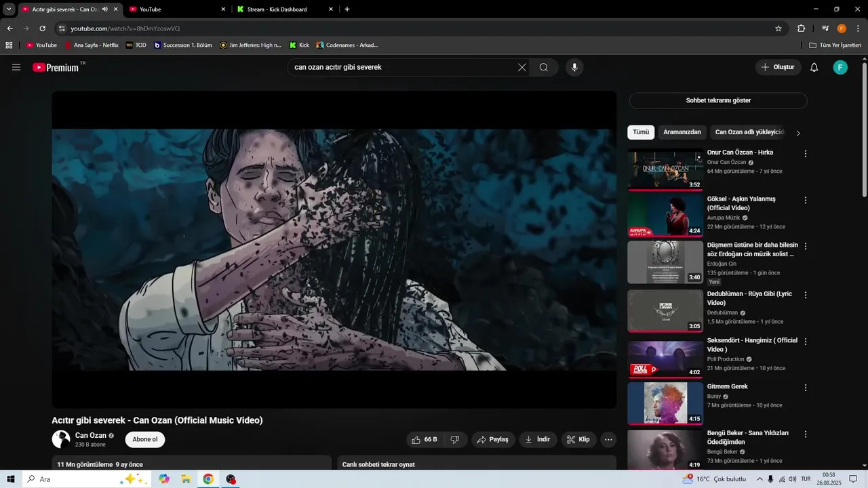Open Chrome extensions puzzle icon
868x488 pixels.
click(801, 28)
